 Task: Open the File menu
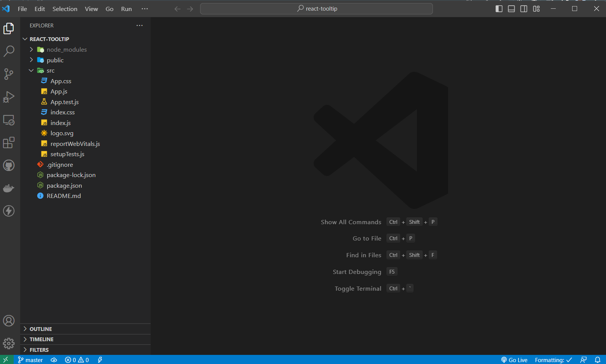22,9
